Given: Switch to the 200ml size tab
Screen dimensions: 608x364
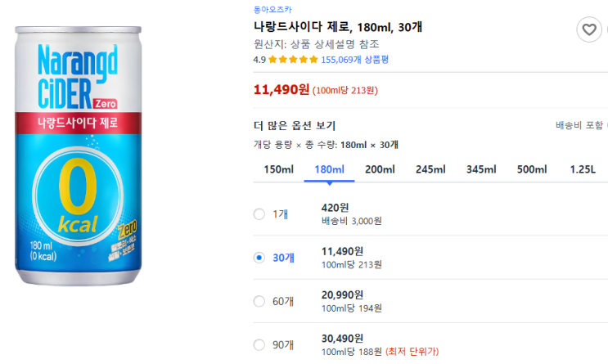Looking at the screenshot, I should pos(380,169).
